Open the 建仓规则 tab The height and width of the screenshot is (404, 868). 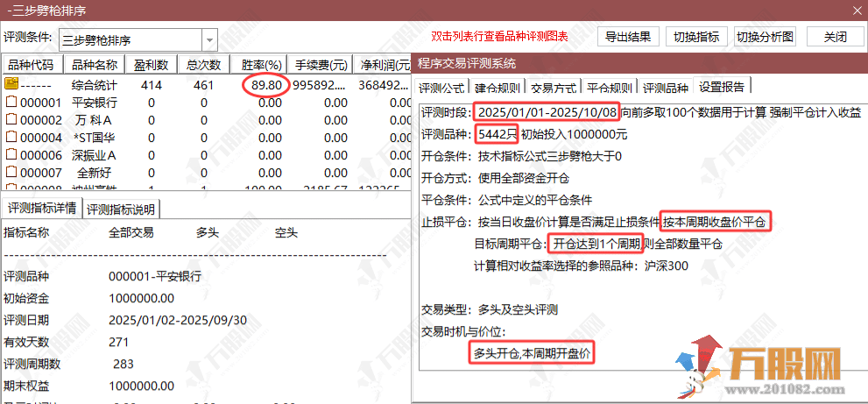497,88
